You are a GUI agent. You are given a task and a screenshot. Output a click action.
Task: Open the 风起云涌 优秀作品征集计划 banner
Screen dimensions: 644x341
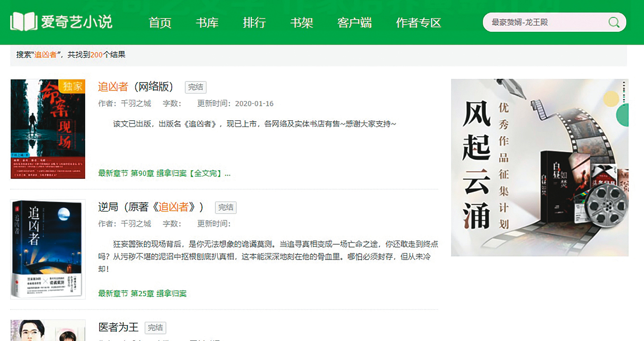click(540, 167)
